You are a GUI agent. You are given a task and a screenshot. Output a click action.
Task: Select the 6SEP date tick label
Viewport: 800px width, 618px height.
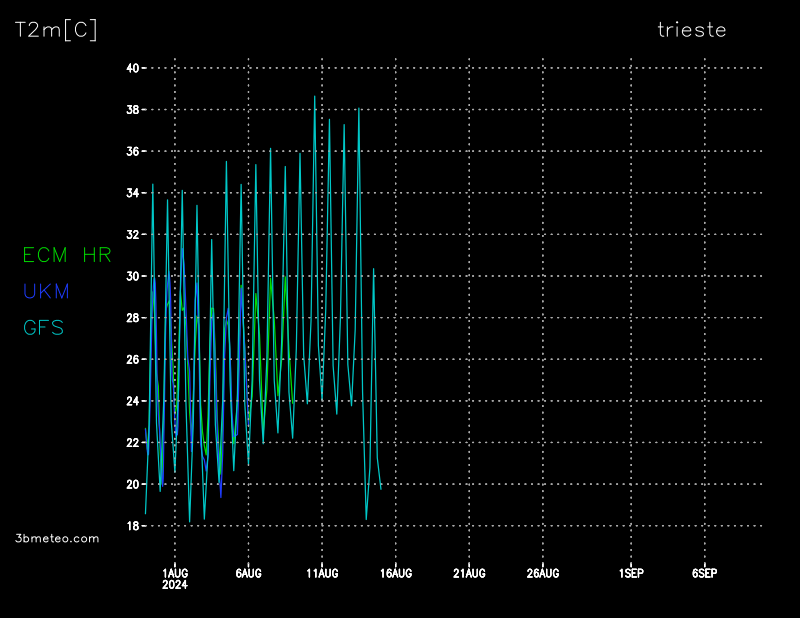pyautogui.click(x=704, y=573)
